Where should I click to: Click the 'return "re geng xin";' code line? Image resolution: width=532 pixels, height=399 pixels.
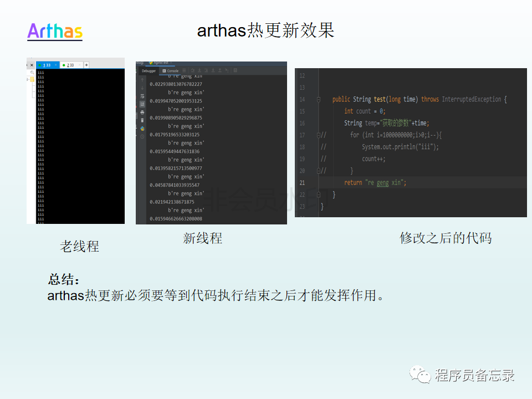tap(375, 183)
